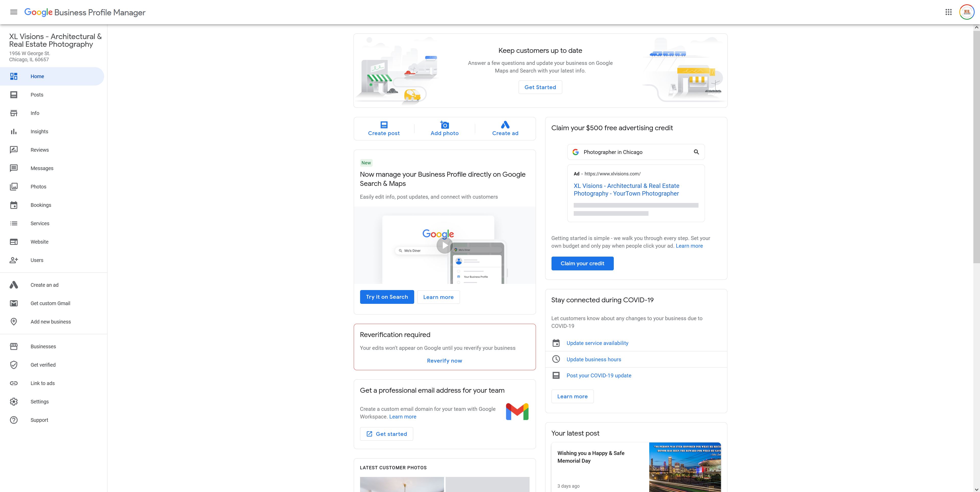Click the search magnifier in ad preview

pyautogui.click(x=696, y=152)
